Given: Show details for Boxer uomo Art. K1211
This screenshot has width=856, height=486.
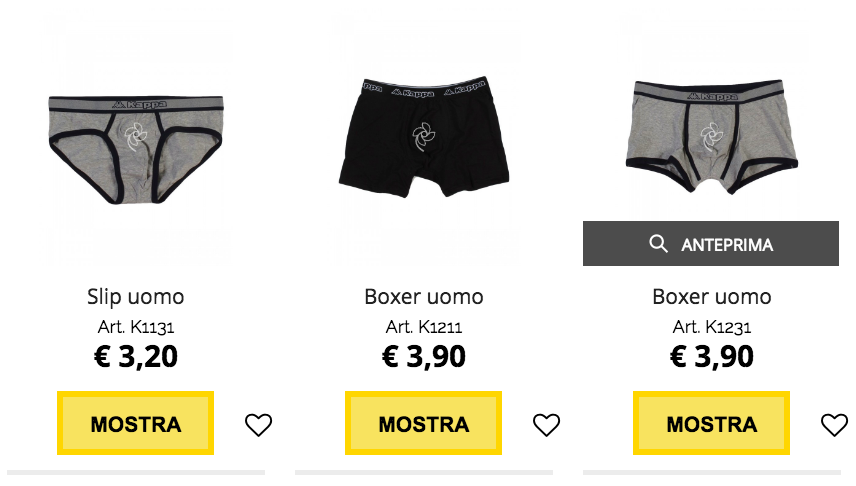Looking at the screenshot, I should point(424,423).
